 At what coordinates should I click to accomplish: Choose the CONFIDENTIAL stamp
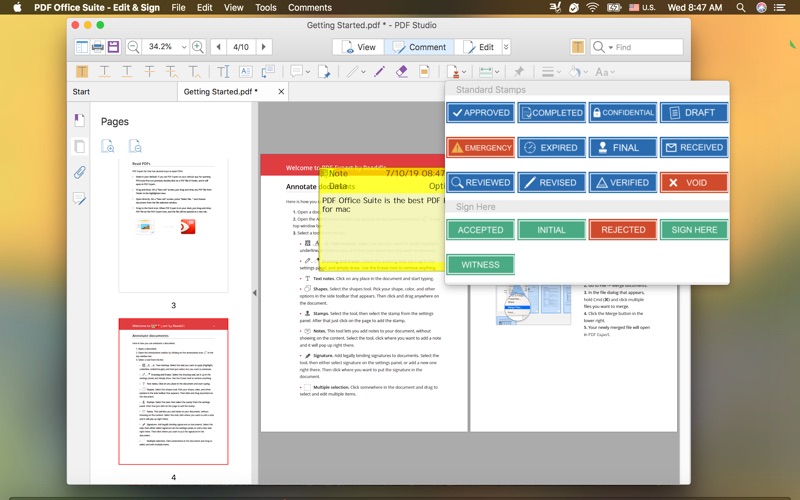tap(622, 112)
